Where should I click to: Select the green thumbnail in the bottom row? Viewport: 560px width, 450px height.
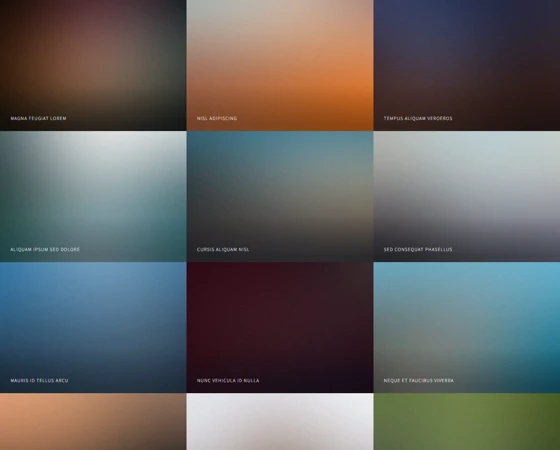click(467, 421)
